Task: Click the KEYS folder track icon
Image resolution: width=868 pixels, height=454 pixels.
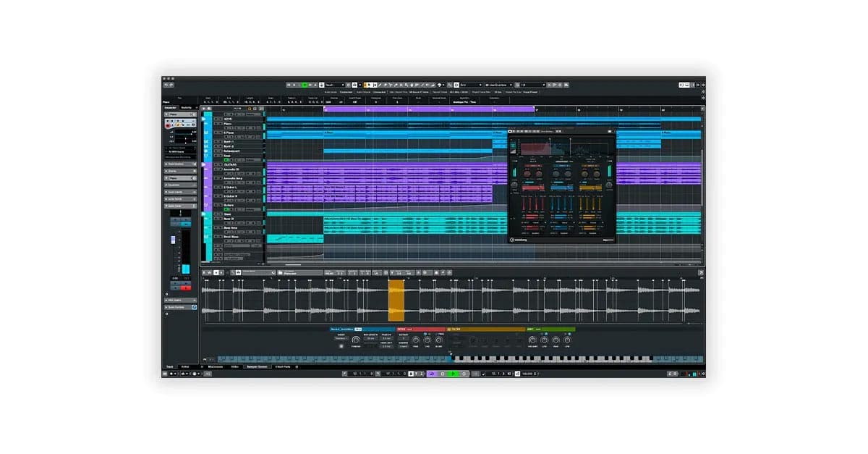Action: [203, 119]
